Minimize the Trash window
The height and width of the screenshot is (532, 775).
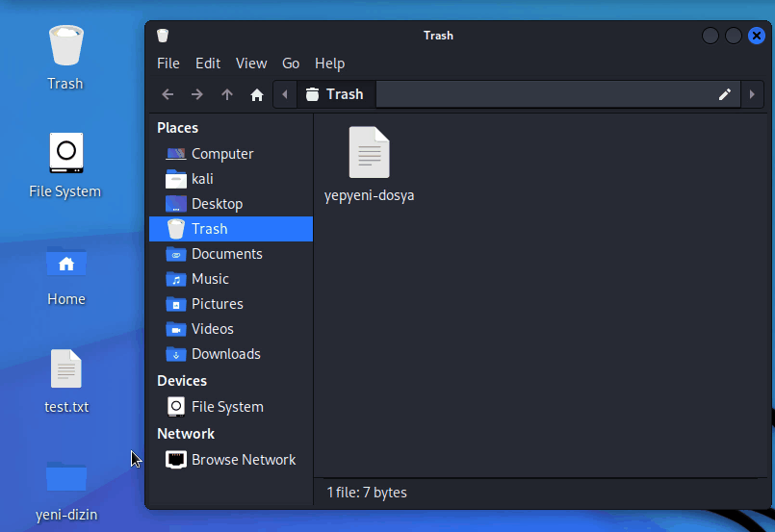[710, 36]
